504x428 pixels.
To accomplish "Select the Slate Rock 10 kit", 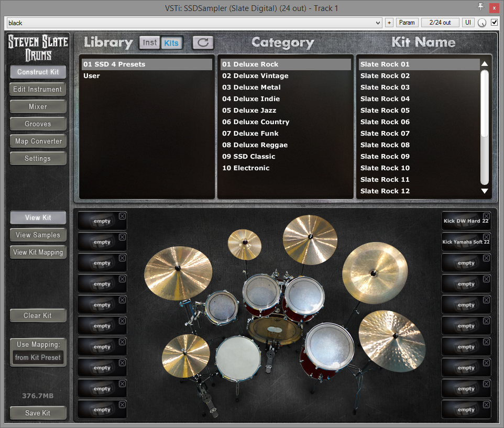I will (x=419, y=168).
